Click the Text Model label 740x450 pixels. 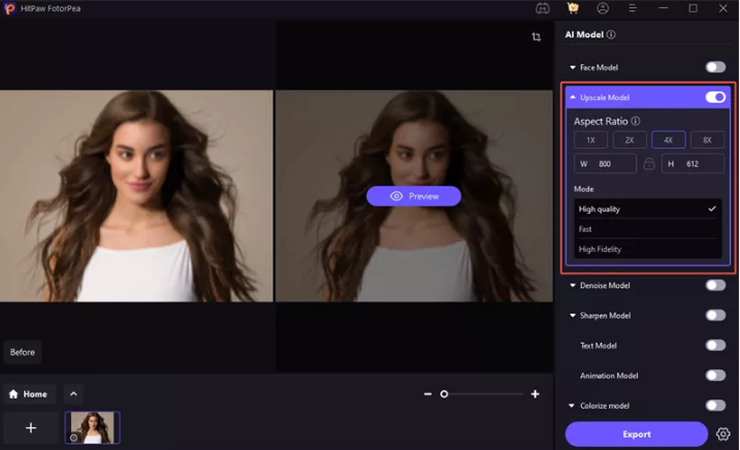pos(598,346)
